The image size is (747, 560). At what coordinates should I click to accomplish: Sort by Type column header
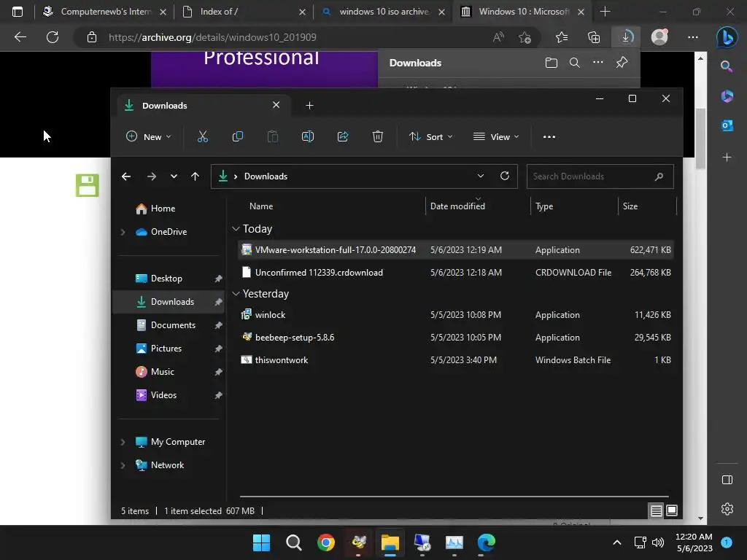[544, 206]
